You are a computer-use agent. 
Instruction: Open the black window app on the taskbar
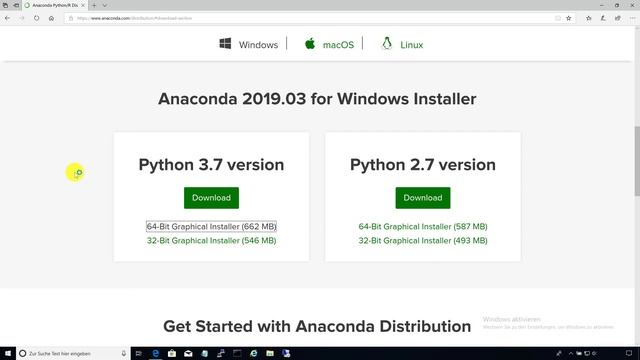(237, 353)
